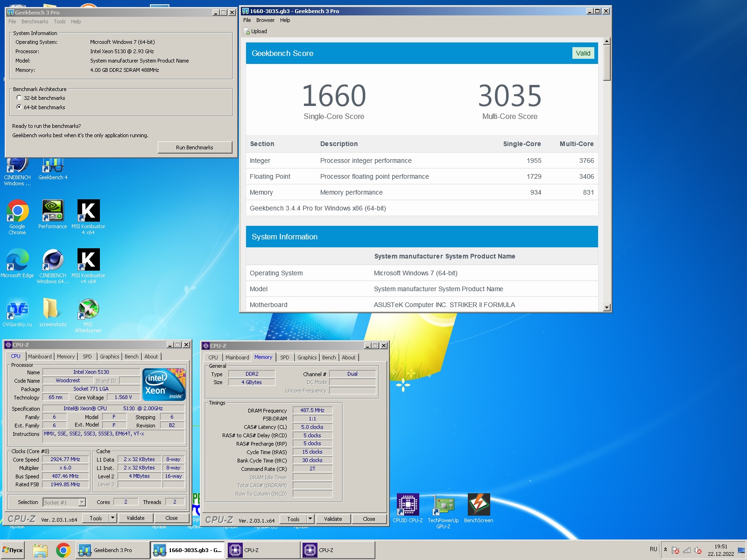The width and height of the screenshot is (747, 560).
Task: Open Memory tab in left CPU-Z window
Action: coord(66,357)
